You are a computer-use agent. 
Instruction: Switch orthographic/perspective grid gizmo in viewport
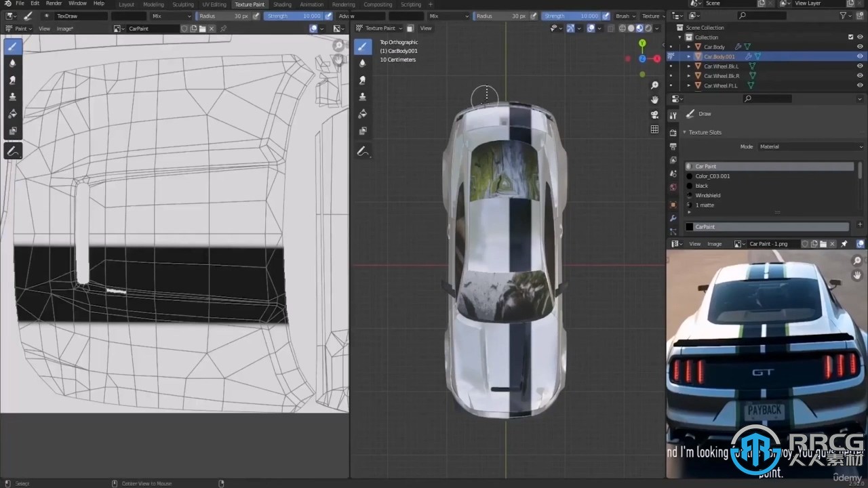tap(654, 129)
